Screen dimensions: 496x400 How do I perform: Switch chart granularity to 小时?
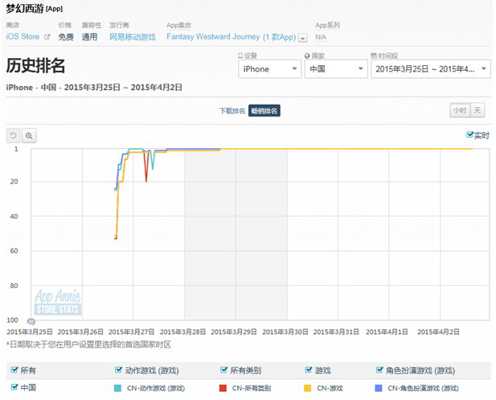pos(460,110)
